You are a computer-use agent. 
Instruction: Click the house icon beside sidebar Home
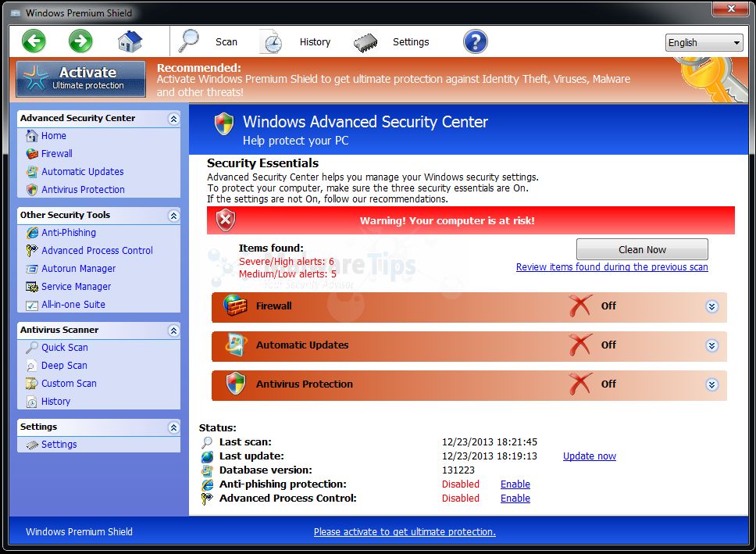click(32, 136)
